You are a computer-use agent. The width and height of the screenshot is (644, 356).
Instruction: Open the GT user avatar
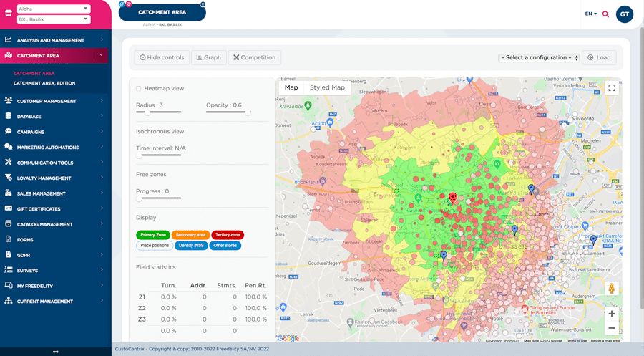point(624,14)
